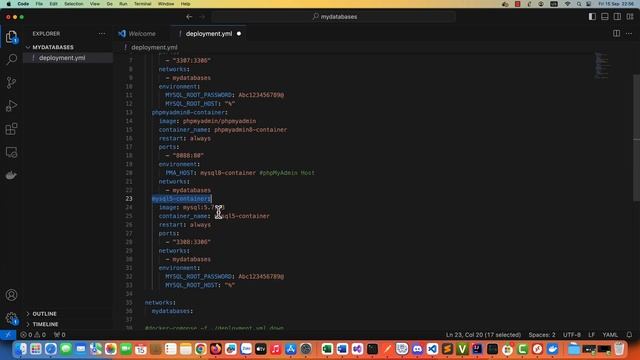Image resolution: width=640 pixels, height=360 pixels.
Task: Open the Run menu
Action: pyautogui.click(x=123, y=4)
